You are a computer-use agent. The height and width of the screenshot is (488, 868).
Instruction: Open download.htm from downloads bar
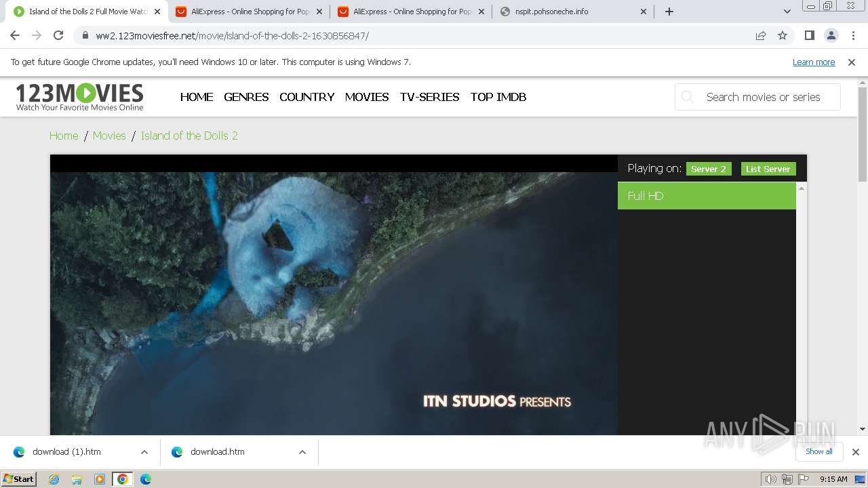click(x=218, y=451)
